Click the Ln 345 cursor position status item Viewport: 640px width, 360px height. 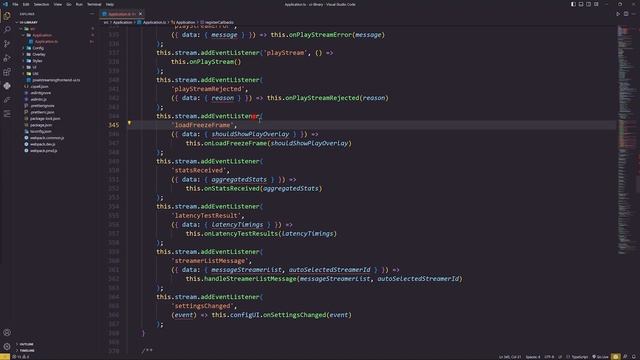pyautogui.click(x=510, y=357)
